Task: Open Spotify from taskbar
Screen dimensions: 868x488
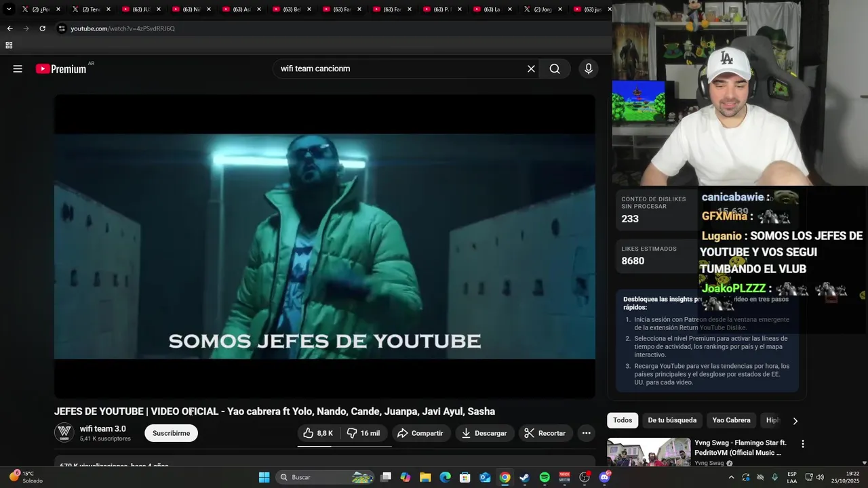Action: tap(545, 477)
